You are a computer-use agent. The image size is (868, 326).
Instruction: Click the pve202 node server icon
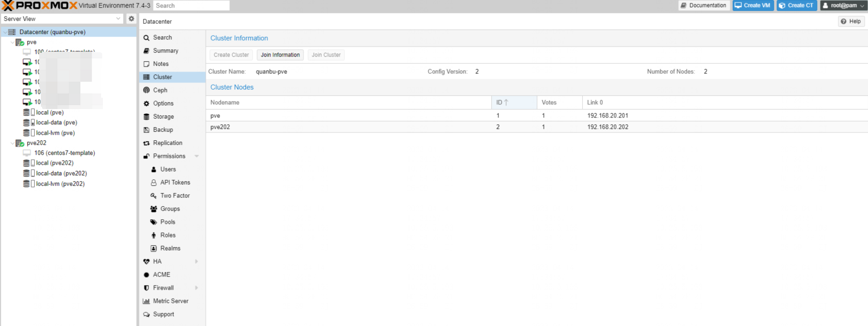(20, 143)
